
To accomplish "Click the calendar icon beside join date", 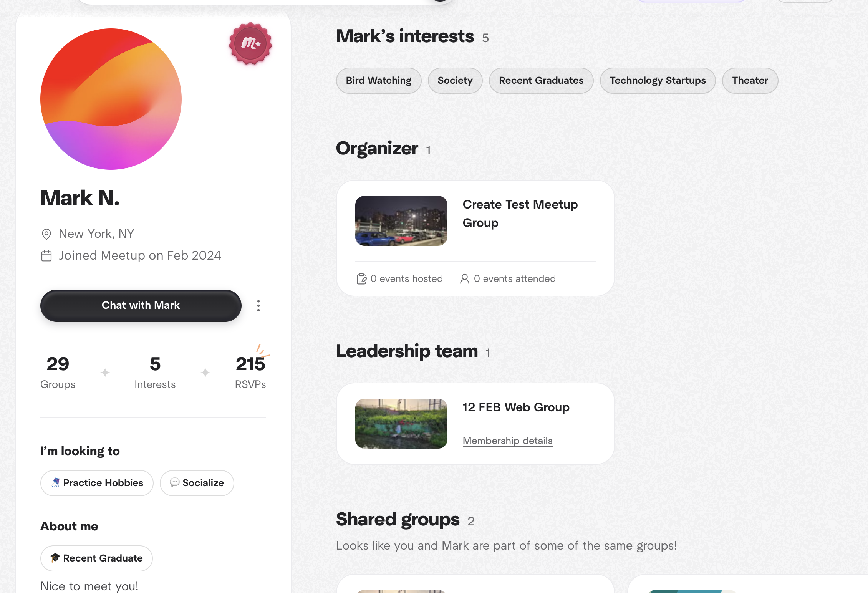I will click(x=46, y=256).
